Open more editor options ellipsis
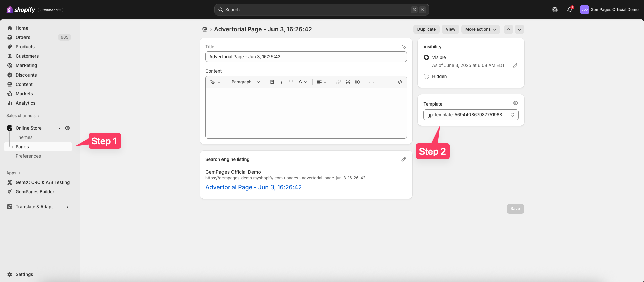This screenshot has width=644, height=282. click(371, 82)
